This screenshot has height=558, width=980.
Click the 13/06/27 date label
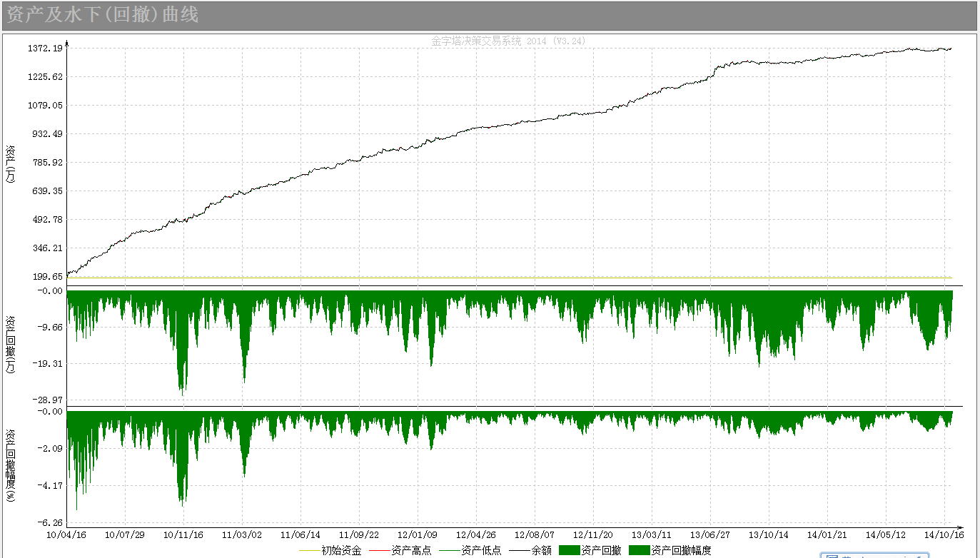point(710,534)
